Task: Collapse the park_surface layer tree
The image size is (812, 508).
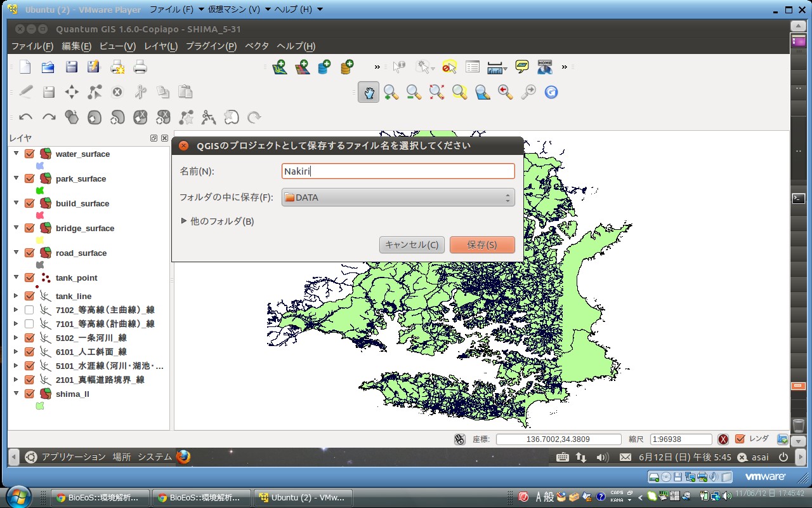Action: pos(16,178)
